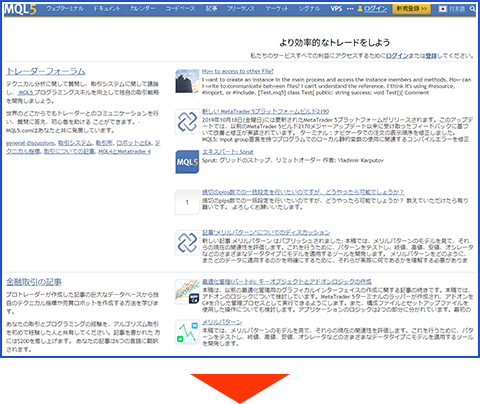Open the 取引所 forum link

pyautogui.click(x=104, y=143)
